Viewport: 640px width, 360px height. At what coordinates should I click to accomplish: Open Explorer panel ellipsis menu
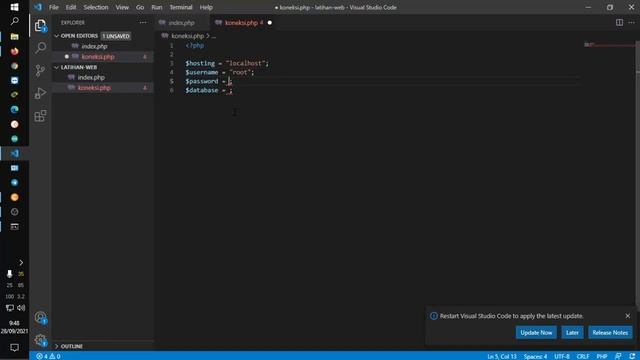point(143,22)
